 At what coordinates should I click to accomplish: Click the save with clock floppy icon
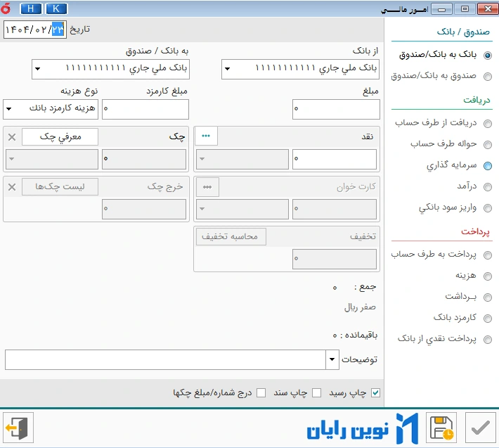tap(441, 428)
